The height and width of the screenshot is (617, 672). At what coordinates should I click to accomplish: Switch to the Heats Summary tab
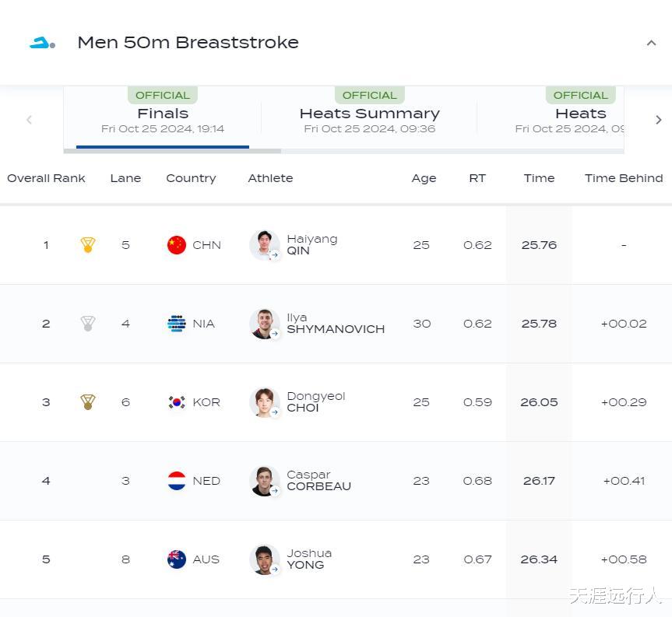(x=369, y=114)
